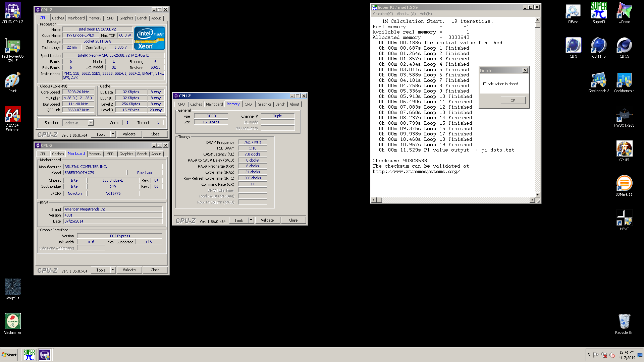This screenshot has width=644, height=362.
Task: Expand Tools arrow in Memory CPU-Z window
Action: pyautogui.click(x=251, y=220)
